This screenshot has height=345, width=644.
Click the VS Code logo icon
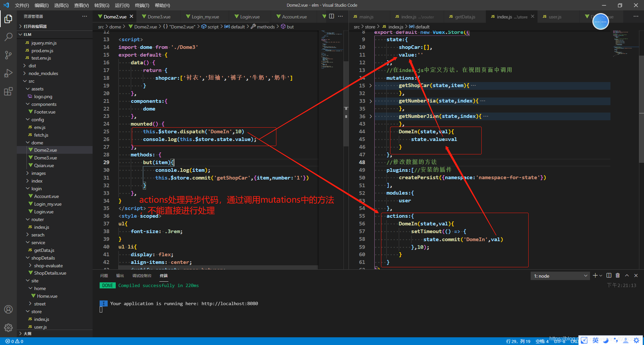coord(6,5)
